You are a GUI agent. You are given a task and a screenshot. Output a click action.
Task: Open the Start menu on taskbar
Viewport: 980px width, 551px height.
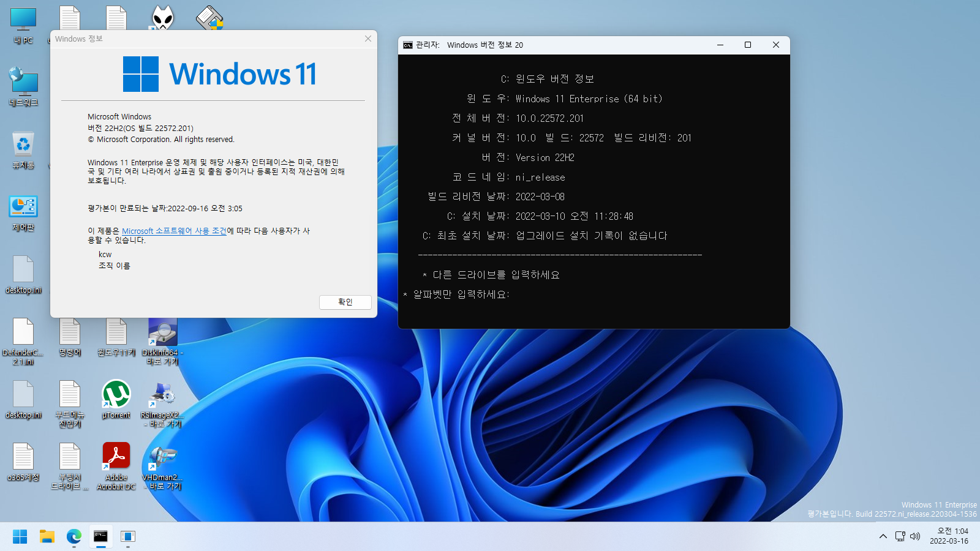click(x=20, y=536)
